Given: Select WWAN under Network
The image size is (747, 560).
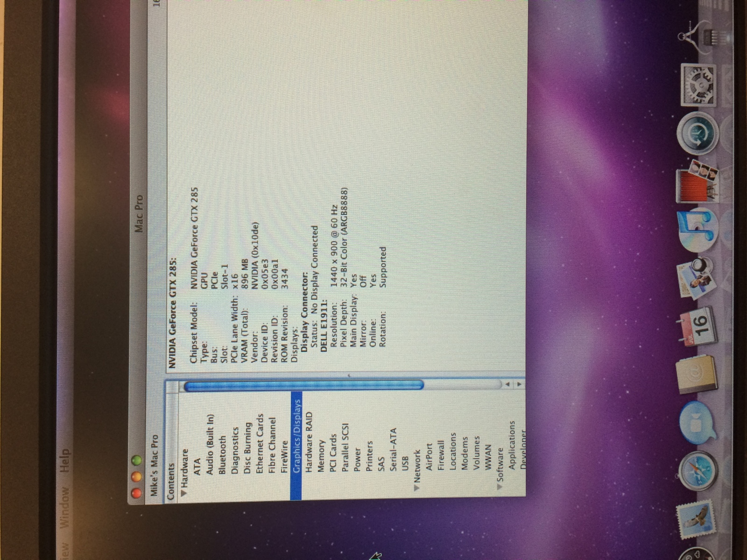Looking at the screenshot, I should (x=488, y=456).
